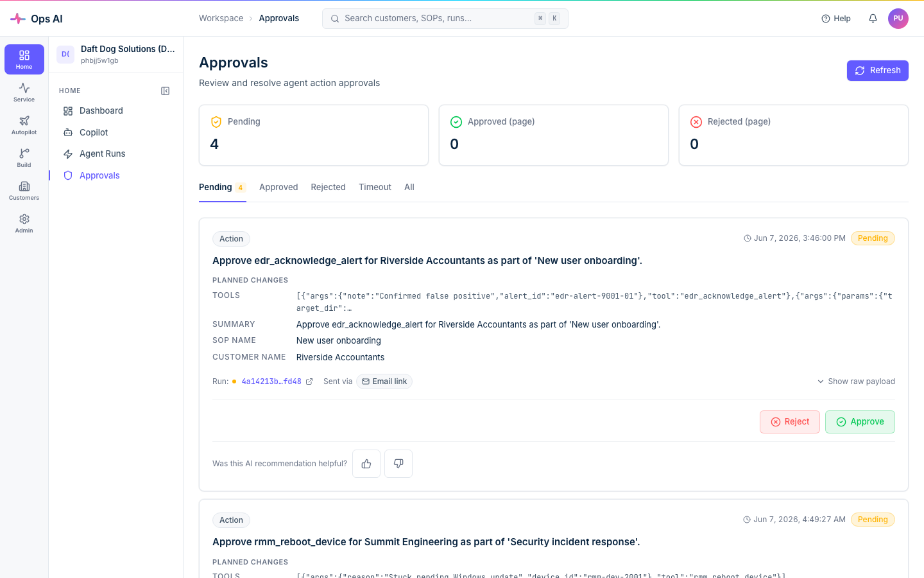The width and height of the screenshot is (924, 578).
Task: Click the Email link badge
Action: coord(384,381)
